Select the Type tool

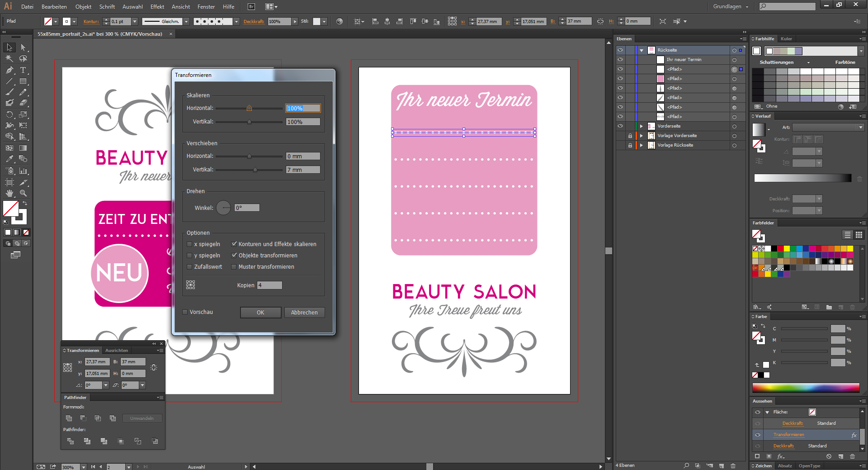pos(23,70)
